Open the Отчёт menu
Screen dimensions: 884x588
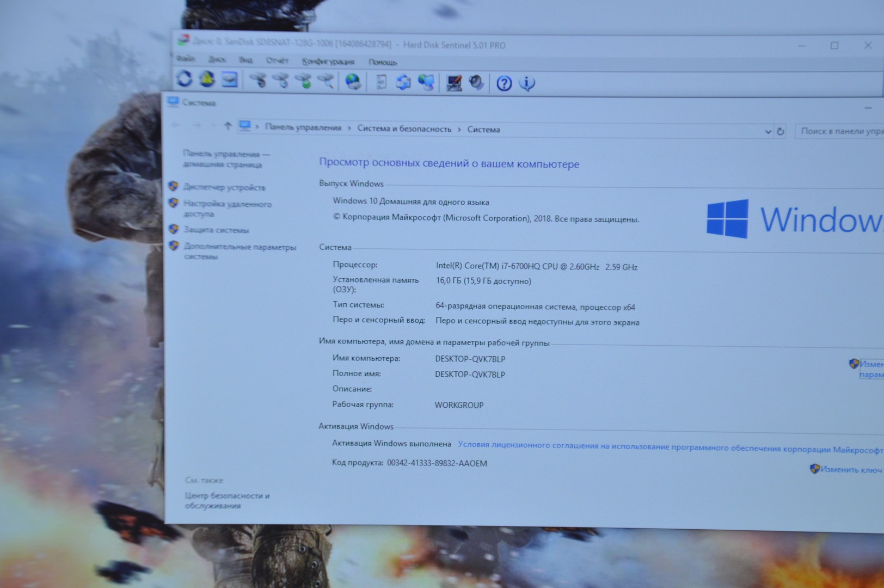pyautogui.click(x=277, y=60)
